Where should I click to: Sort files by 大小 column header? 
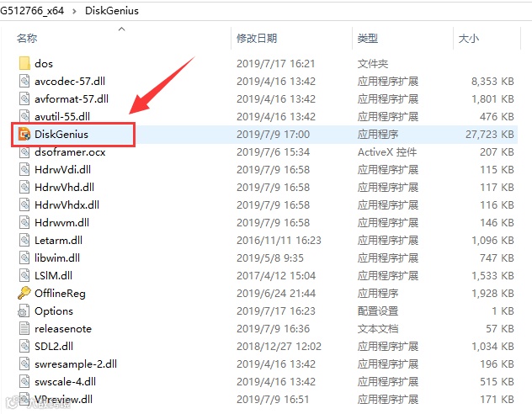(x=469, y=38)
